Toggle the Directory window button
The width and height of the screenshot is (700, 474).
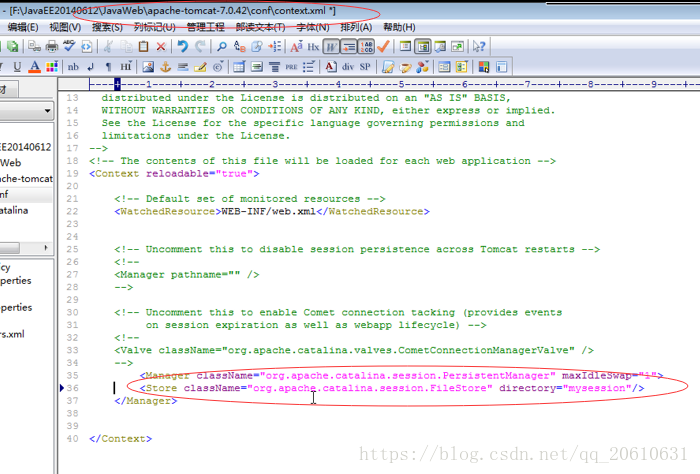click(423, 46)
